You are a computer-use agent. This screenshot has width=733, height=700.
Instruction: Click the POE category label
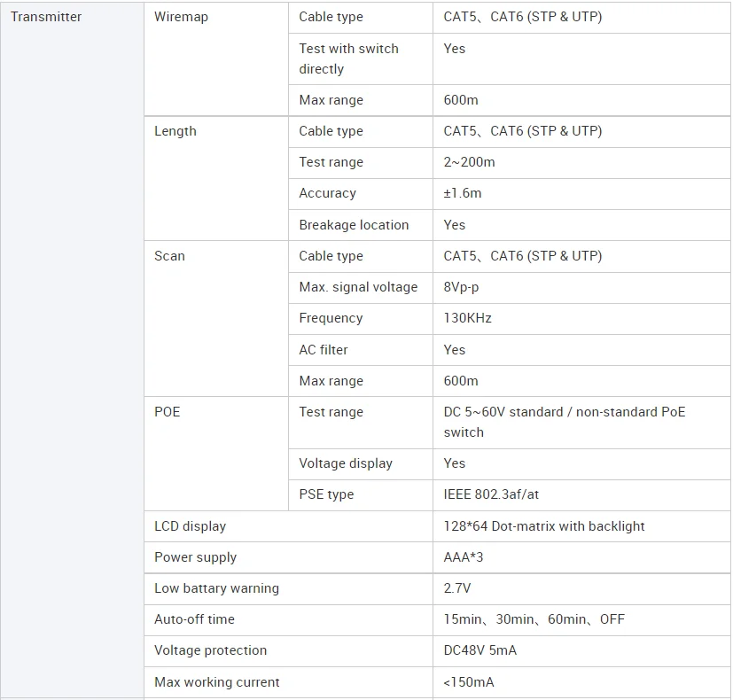167,412
